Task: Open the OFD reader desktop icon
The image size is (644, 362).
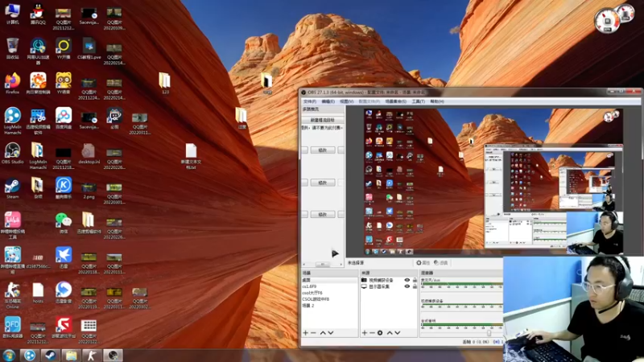Action: (x=12, y=327)
